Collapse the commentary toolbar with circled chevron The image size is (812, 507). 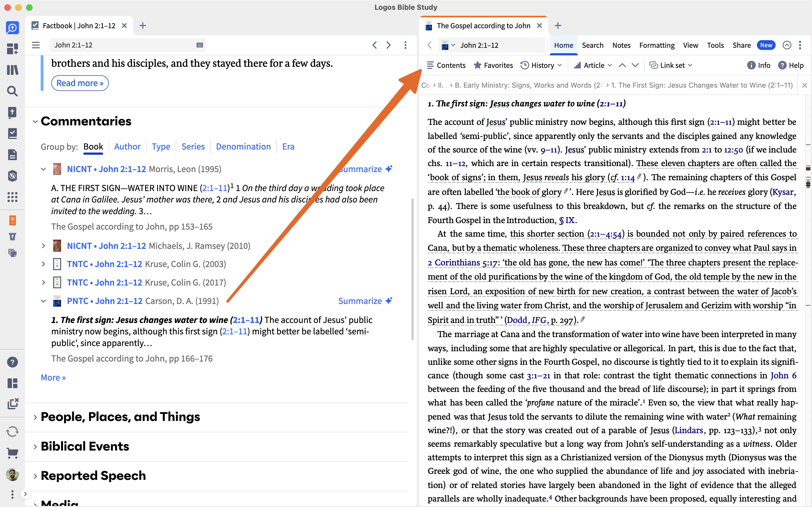tap(787, 45)
